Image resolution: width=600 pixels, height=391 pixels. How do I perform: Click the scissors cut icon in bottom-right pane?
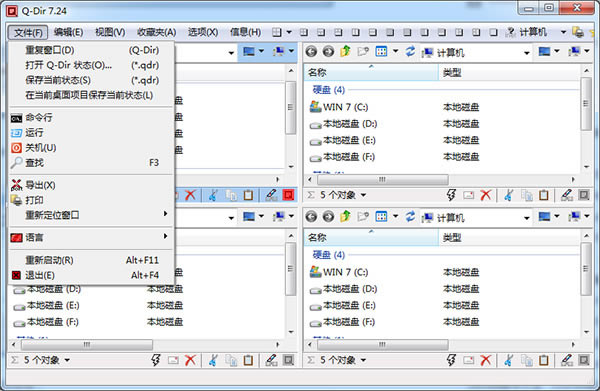point(508,360)
